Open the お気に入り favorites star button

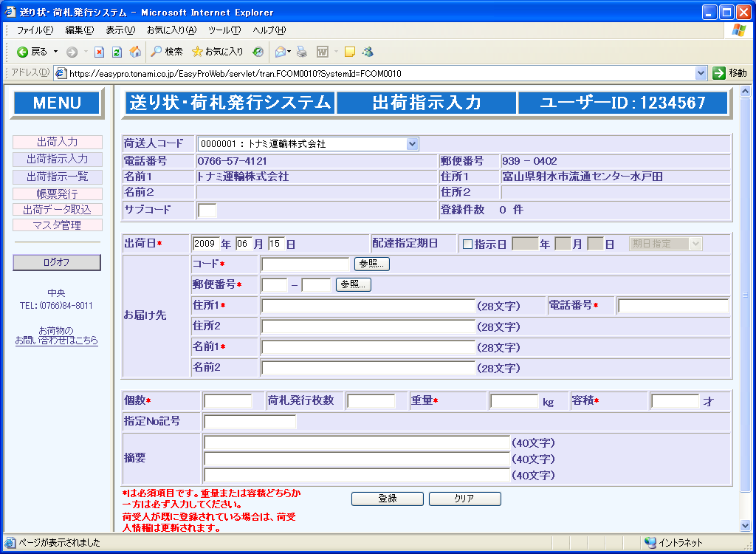(x=218, y=52)
